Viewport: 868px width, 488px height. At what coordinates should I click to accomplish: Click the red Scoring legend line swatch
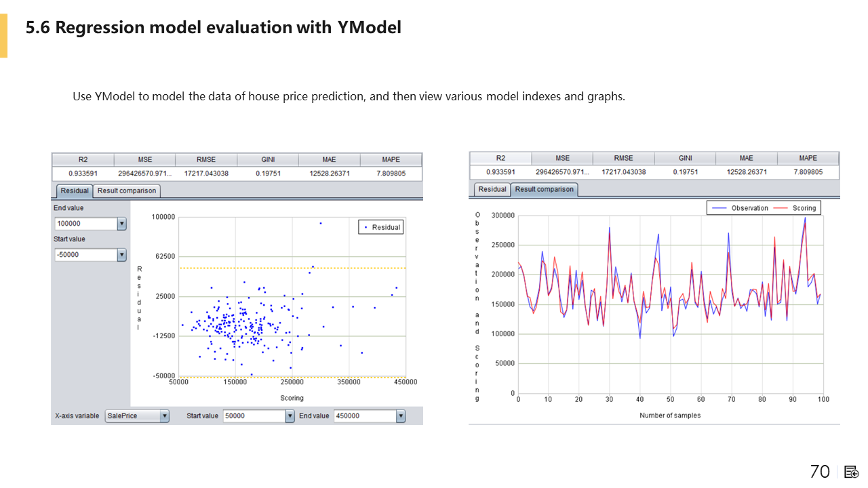pyautogui.click(x=780, y=208)
